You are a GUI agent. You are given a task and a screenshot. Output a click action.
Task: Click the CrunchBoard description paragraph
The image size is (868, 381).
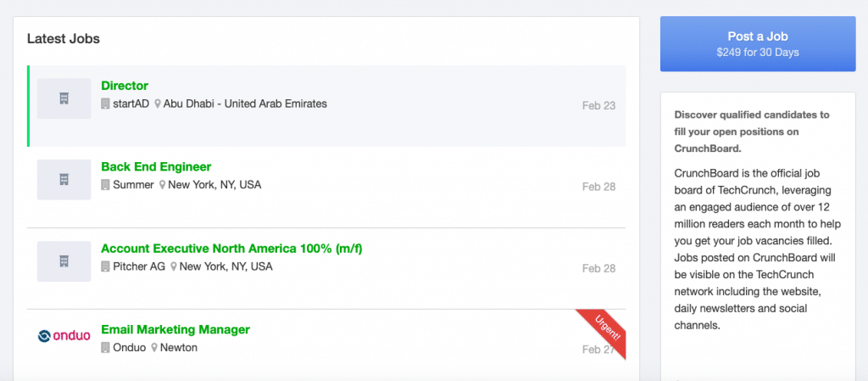pyautogui.click(x=757, y=248)
